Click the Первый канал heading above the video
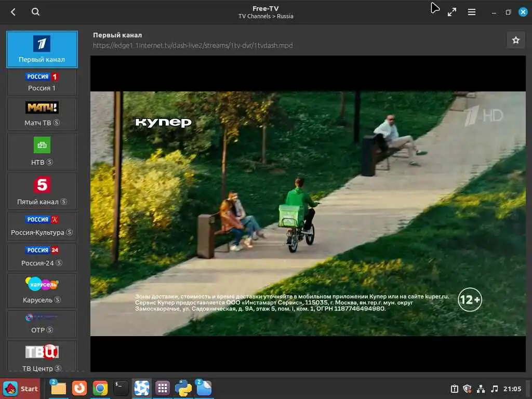Viewport: 532px width, 399px height. [x=117, y=35]
